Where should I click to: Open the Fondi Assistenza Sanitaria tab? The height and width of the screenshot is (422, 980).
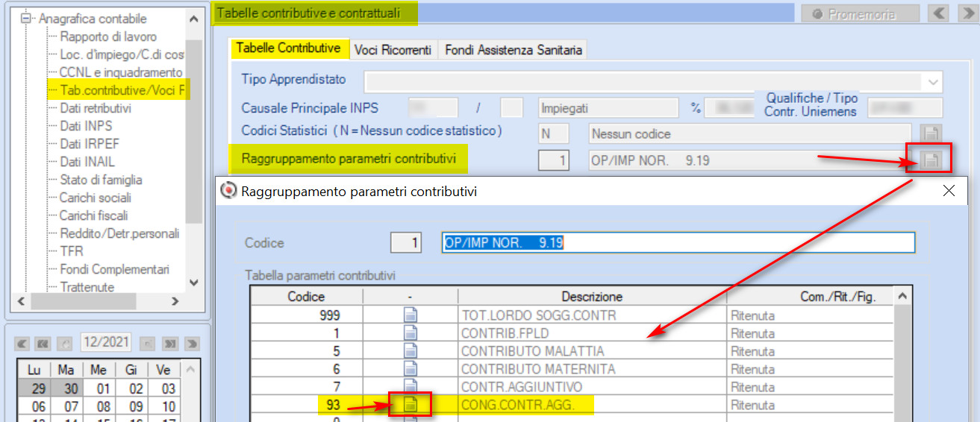(513, 50)
